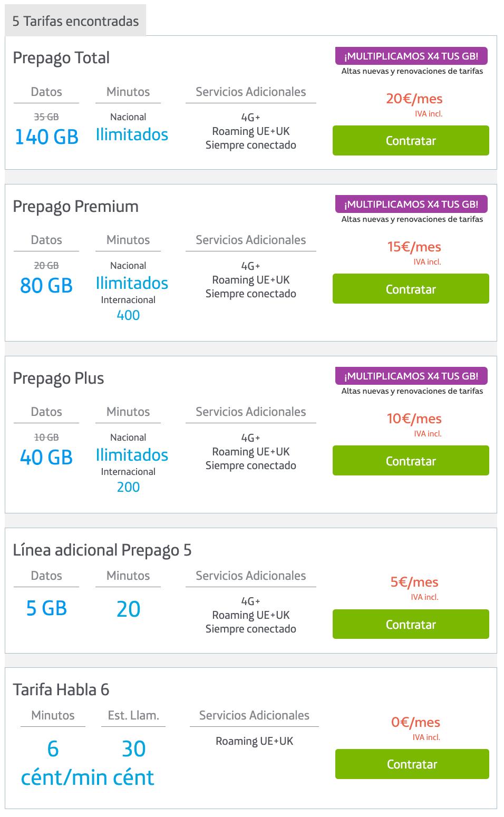Click Contratar for Tarifa Habla 6

click(x=412, y=764)
